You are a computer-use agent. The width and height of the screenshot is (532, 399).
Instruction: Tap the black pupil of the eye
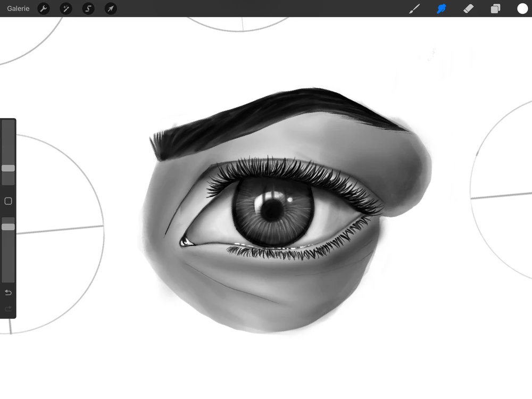pyautogui.click(x=272, y=210)
